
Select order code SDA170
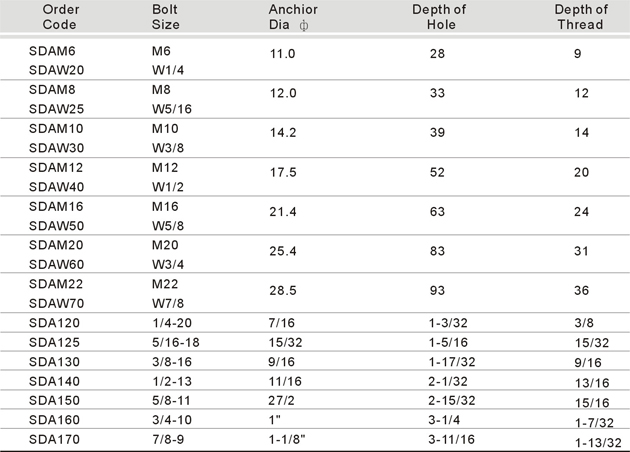pyautogui.click(x=54, y=440)
